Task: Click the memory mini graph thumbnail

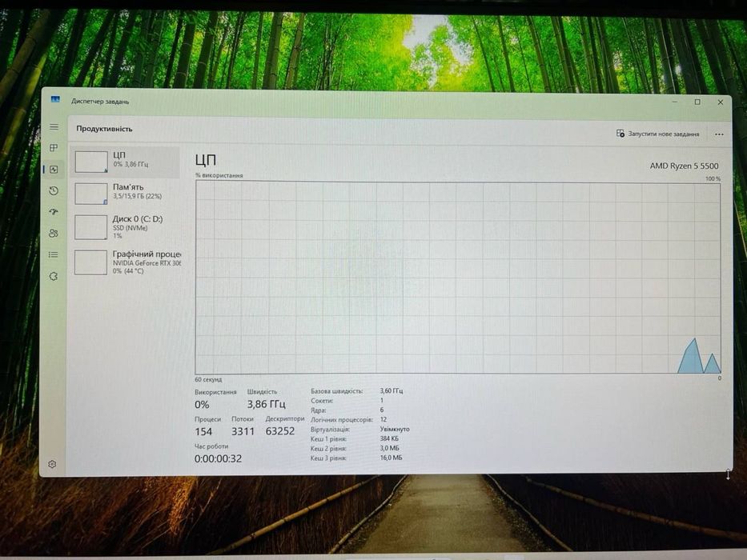Action: (x=91, y=194)
